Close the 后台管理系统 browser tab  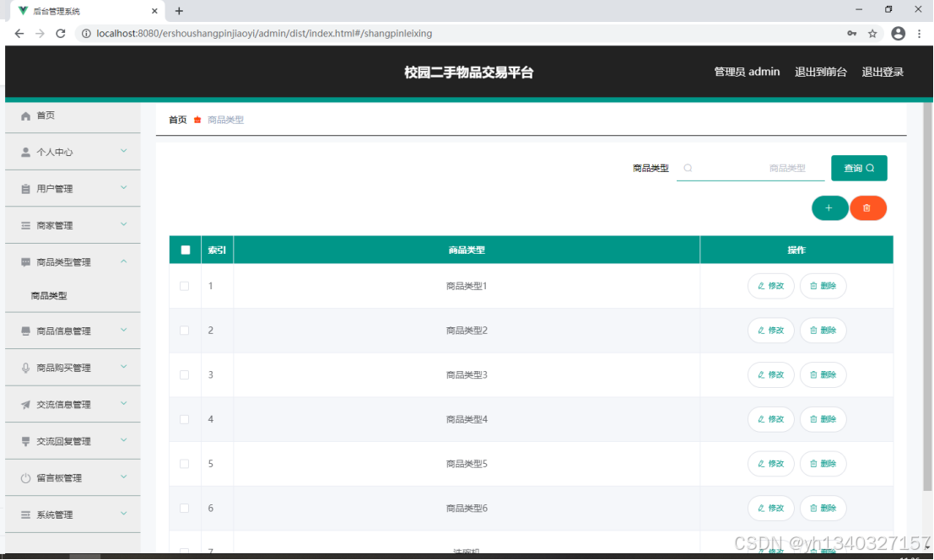click(154, 11)
